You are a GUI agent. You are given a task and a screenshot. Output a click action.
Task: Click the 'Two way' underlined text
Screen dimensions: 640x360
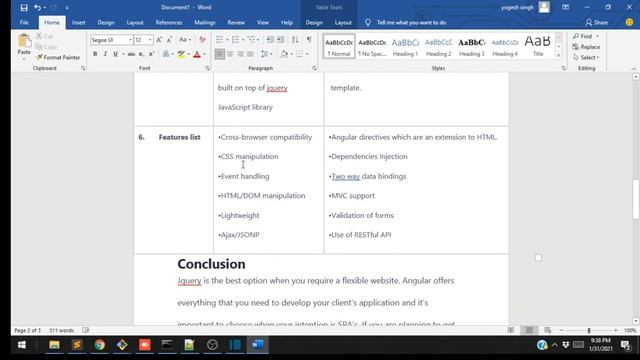pos(345,176)
